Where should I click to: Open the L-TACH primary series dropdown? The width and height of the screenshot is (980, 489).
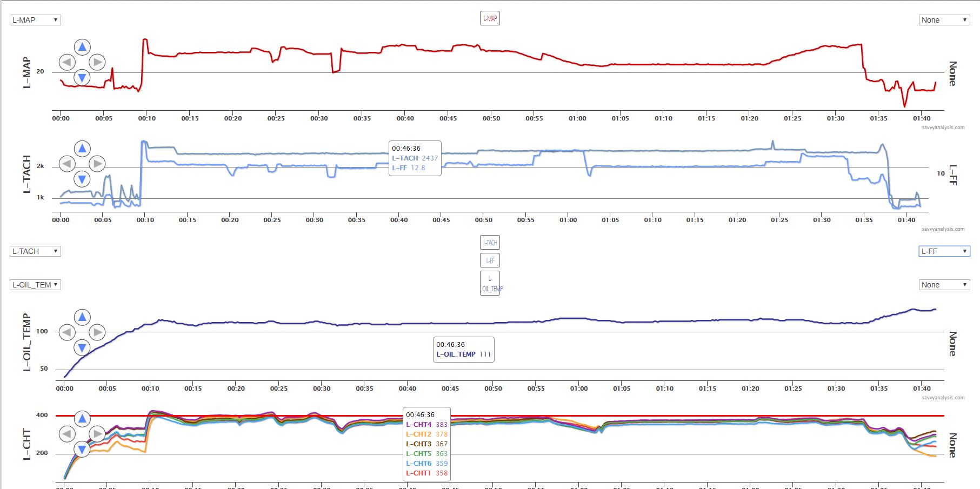(x=35, y=251)
